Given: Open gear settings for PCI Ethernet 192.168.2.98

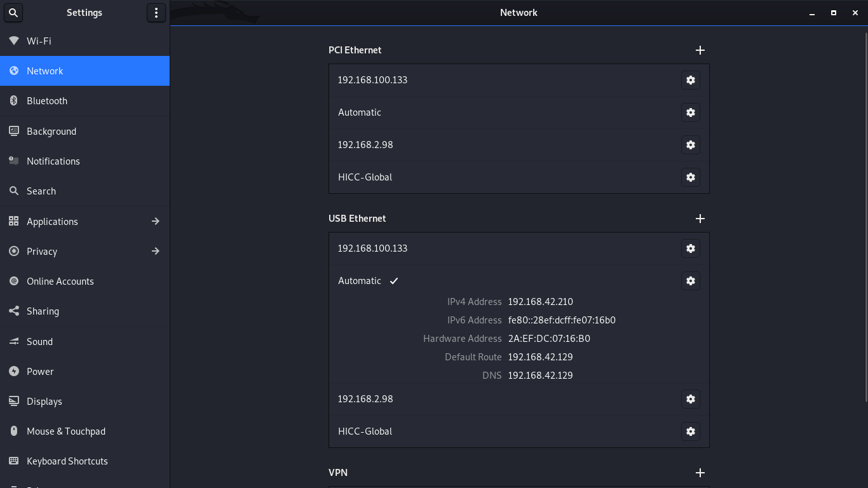Looking at the screenshot, I should pyautogui.click(x=691, y=145).
